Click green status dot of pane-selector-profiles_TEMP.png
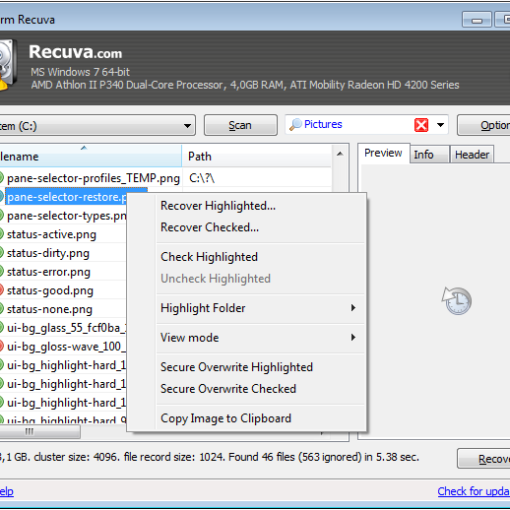 (x=1, y=178)
